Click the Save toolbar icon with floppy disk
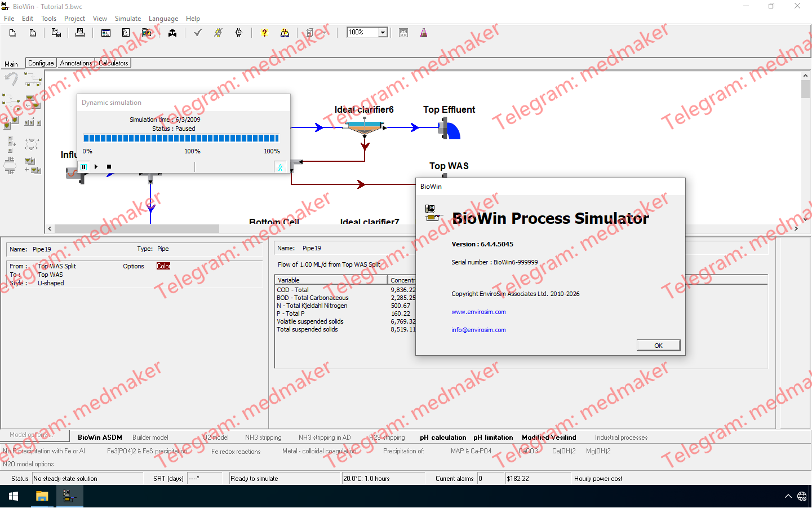Image resolution: width=812 pixels, height=508 pixels. [x=56, y=33]
